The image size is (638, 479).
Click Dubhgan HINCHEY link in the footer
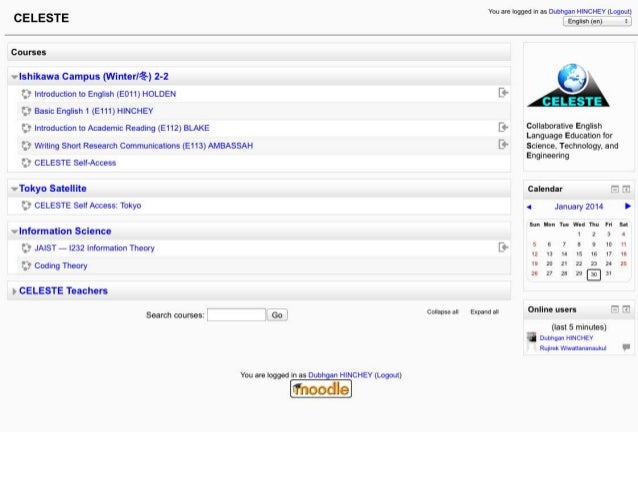[x=340, y=375]
